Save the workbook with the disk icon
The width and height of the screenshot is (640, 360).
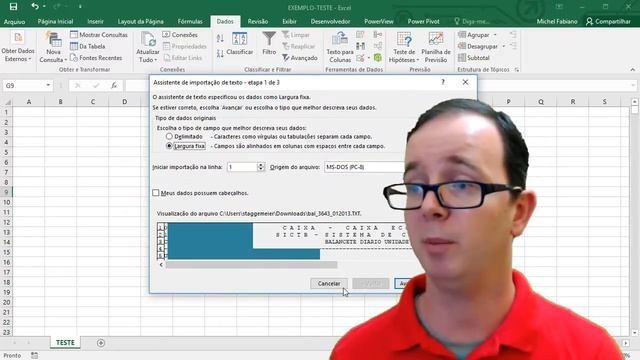pyautogui.click(x=13, y=7)
